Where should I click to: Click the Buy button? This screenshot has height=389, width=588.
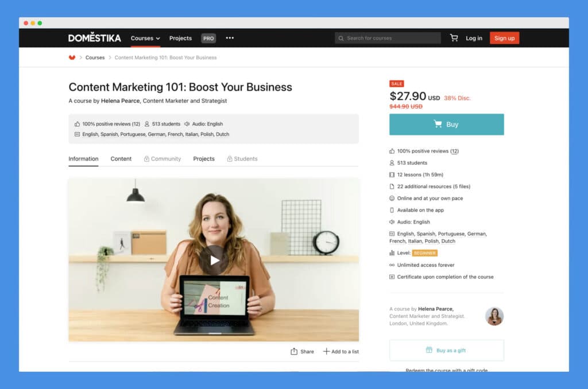pos(447,124)
